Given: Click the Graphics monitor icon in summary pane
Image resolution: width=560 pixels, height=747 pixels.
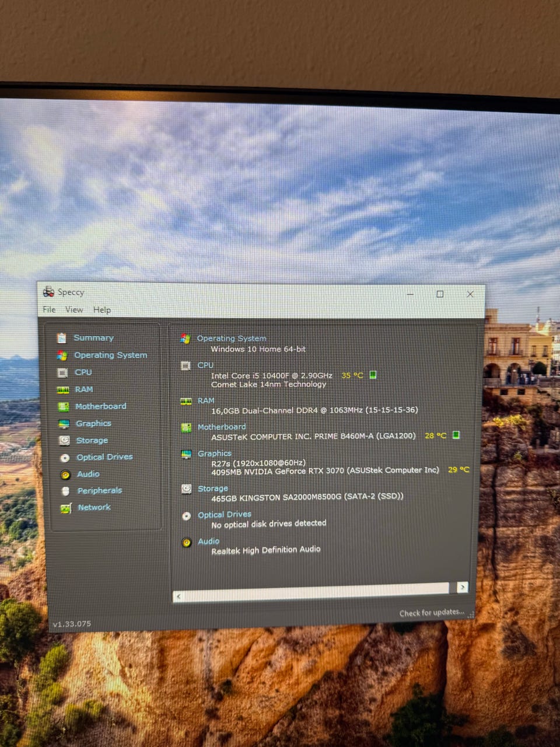Looking at the screenshot, I should tap(186, 454).
